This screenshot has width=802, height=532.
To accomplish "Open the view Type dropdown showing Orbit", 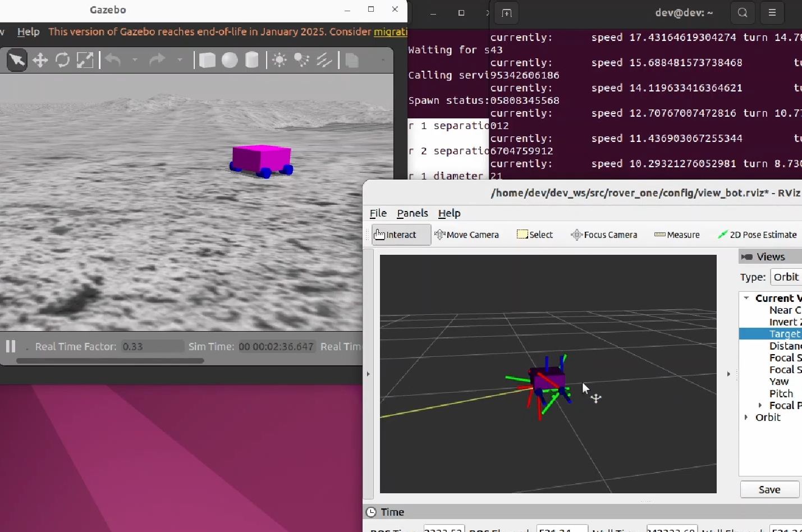I will pyautogui.click(x=786, y=277).
